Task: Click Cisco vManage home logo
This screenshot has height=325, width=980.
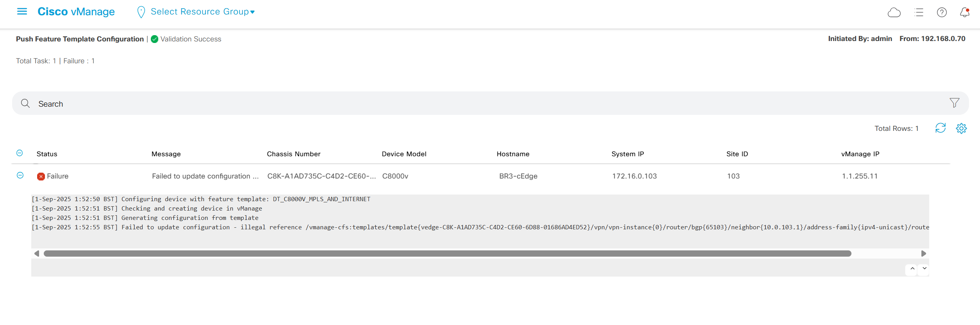Action: [76, 12]
